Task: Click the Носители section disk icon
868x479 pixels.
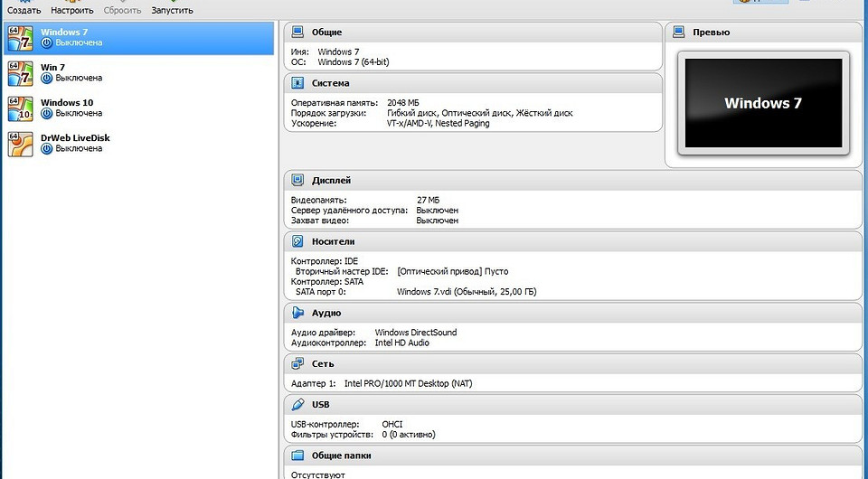Action: click(297, 241)
